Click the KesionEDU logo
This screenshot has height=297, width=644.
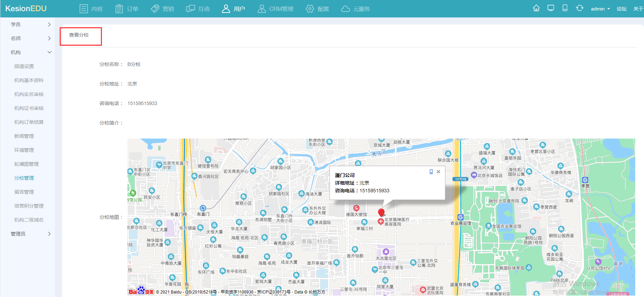tap(26, 8)
